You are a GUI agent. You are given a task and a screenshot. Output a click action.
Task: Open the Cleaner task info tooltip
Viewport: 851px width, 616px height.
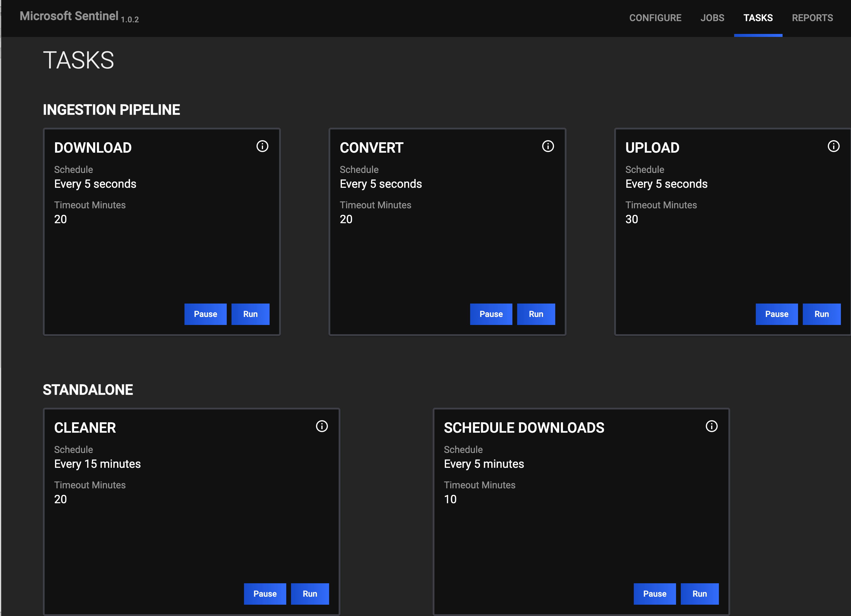[322, 426]
